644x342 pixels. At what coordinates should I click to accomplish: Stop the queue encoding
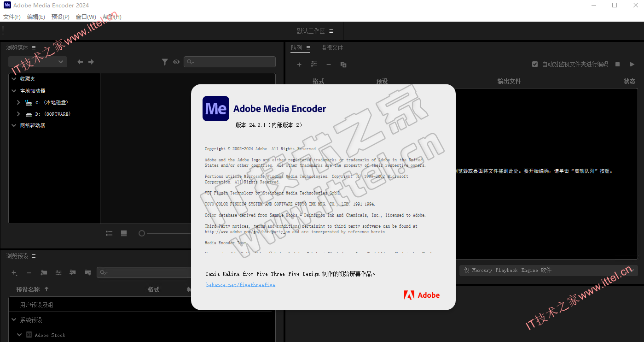point(618,65)
